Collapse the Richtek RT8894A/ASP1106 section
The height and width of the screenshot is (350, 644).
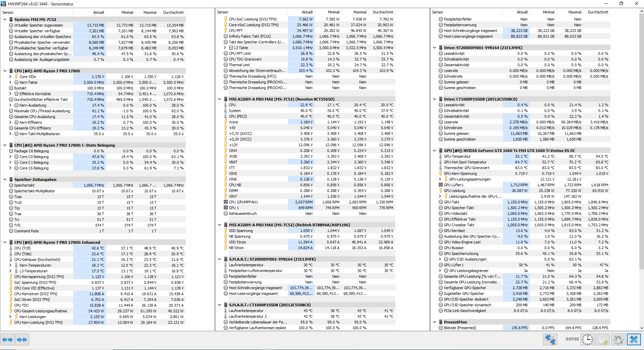click(219, 225)
